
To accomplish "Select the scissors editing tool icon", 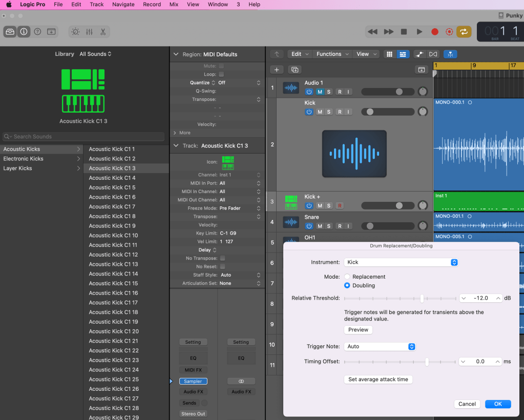I will click(x=102, y=32).
